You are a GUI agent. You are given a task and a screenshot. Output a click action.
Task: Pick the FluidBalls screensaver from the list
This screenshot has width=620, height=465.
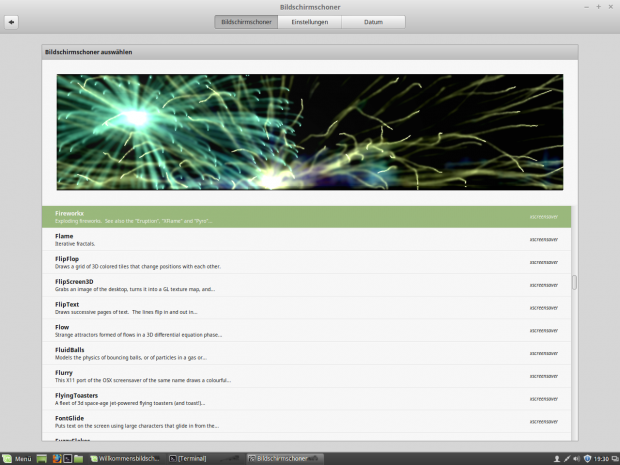pos(300,353)
